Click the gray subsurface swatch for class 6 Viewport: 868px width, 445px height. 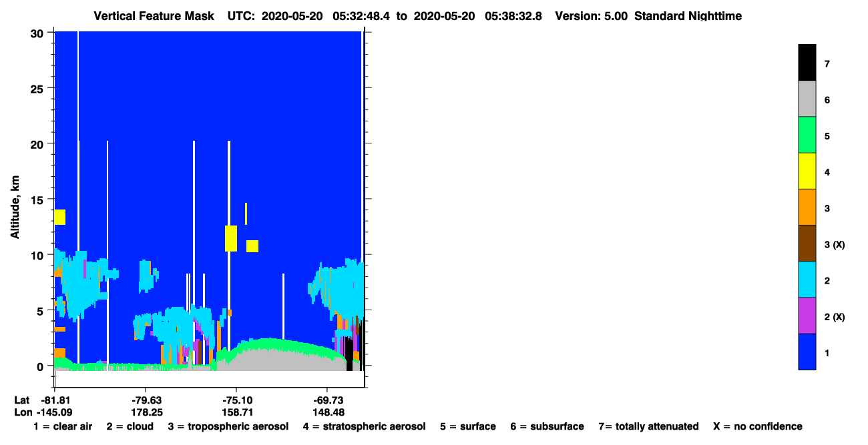point(807,99)
